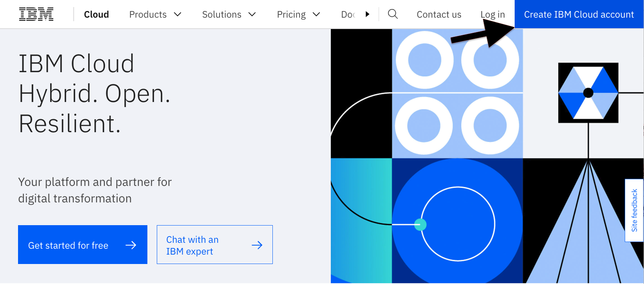Click Chat with an IBM expert button
Screen dimensions: 644x284
[215, 245]
